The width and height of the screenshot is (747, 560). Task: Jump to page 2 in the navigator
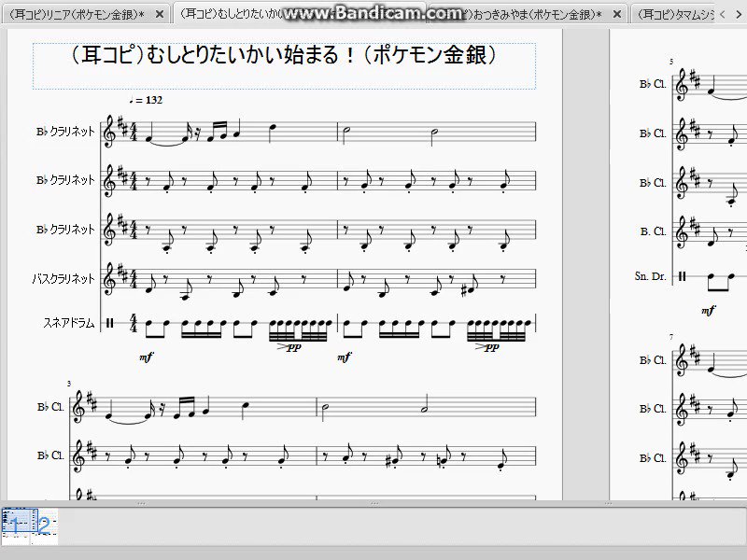(44, 525)
